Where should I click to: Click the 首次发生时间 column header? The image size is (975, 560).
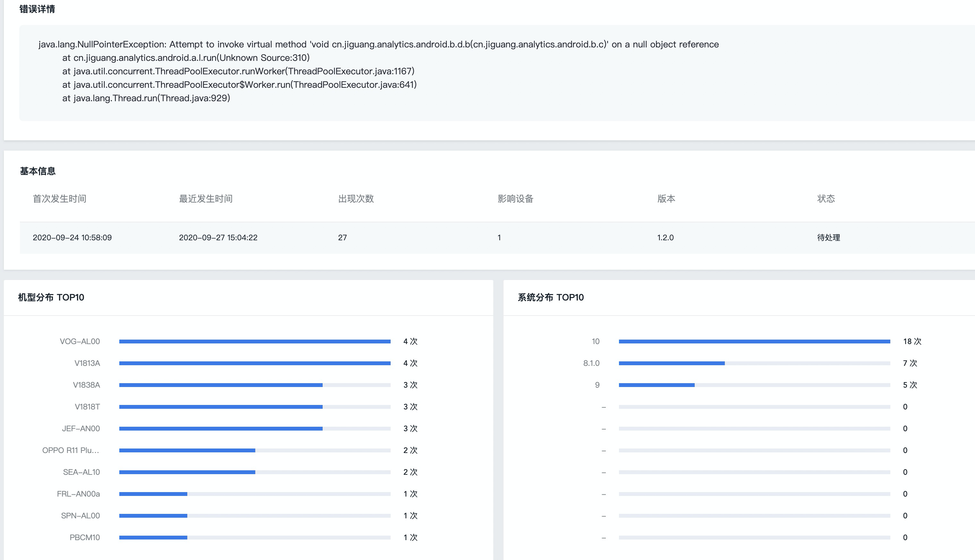coord(59,199)
